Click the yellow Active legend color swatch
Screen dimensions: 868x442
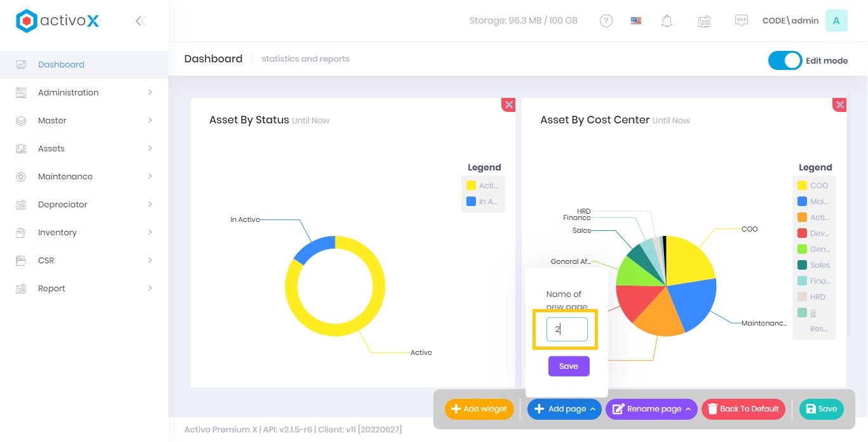471,186
